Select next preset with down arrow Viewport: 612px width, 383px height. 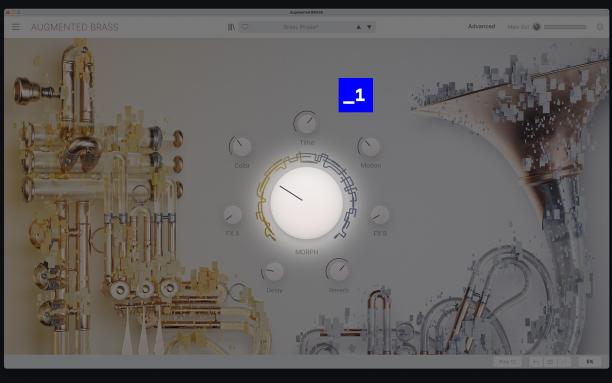(x=369, y=27)
